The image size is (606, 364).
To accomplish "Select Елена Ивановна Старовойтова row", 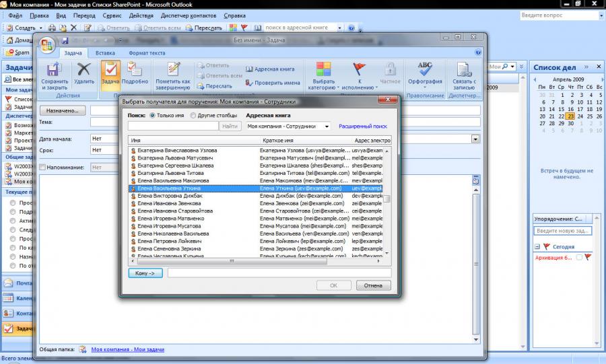I will (255, 211).
